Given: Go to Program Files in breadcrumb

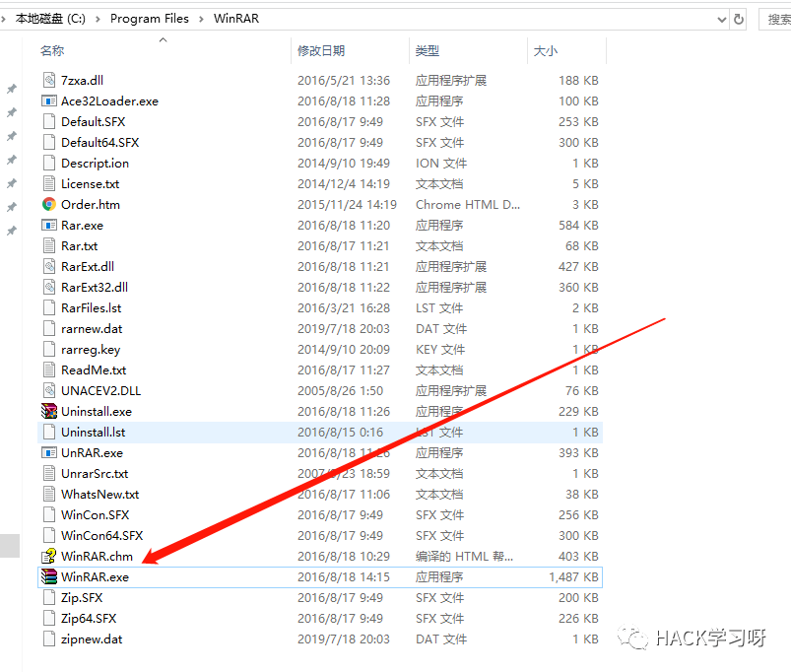Looking at the screenshot, I should click(150, 19).
